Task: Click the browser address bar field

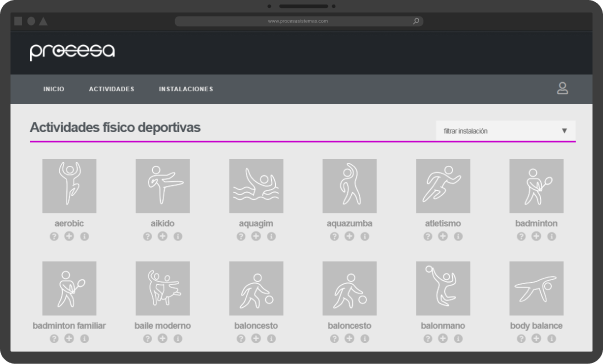Action: pos(299,21)
